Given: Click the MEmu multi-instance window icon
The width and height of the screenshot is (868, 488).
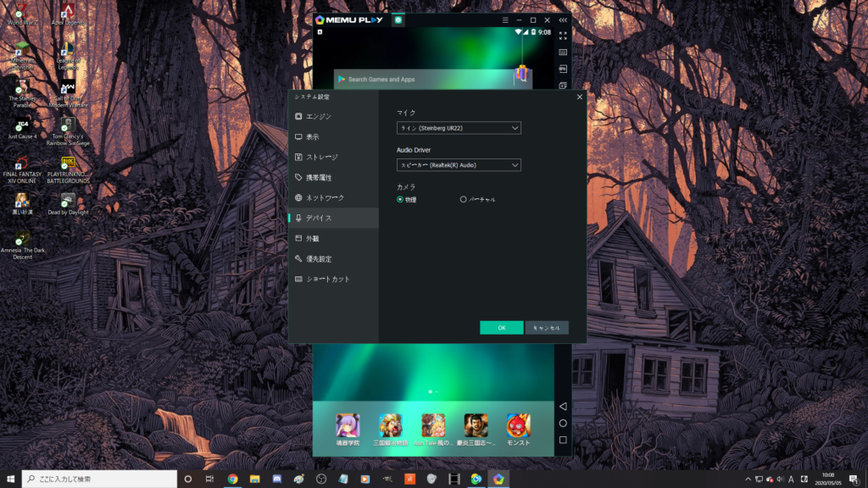Looking at the screenshot, I should point(563,86).
